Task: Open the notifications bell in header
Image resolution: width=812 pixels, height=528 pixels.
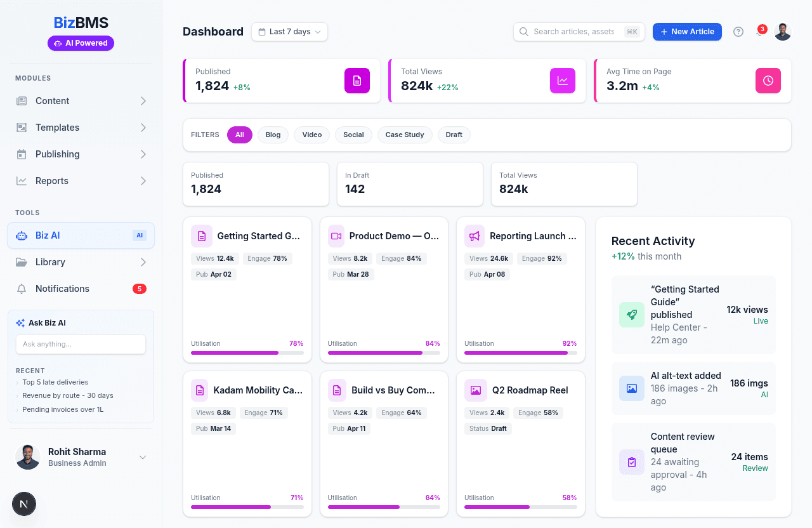Action: [759, 32]
